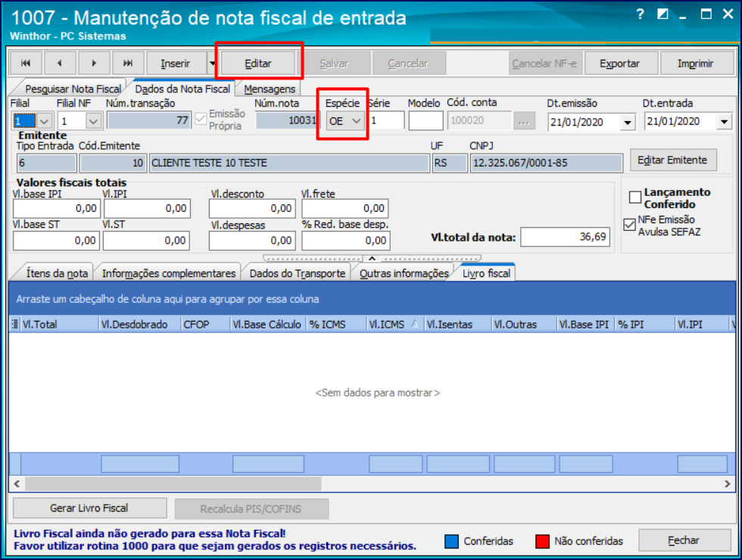Click the horizontal scrollbar left arrow
The height and width of the screenshot is (560, 742).
pos(17,484)
